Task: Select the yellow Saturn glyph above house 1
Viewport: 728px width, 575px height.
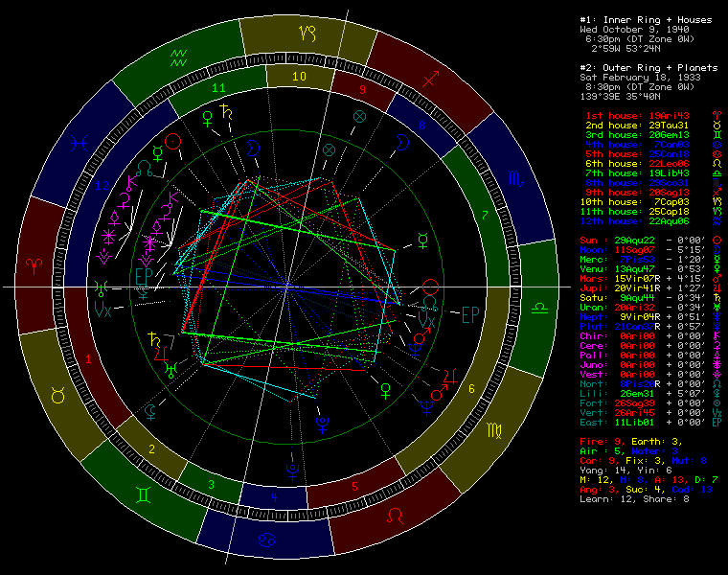Action: (153, 339)
